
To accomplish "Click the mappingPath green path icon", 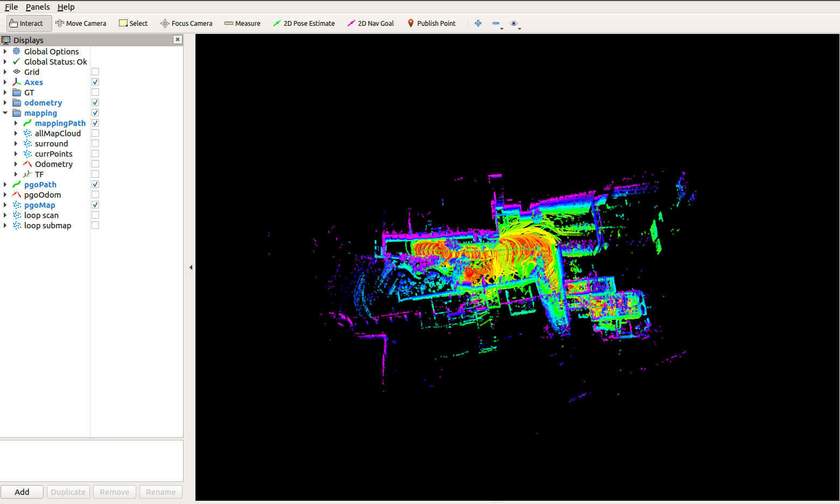I will 27,123.
